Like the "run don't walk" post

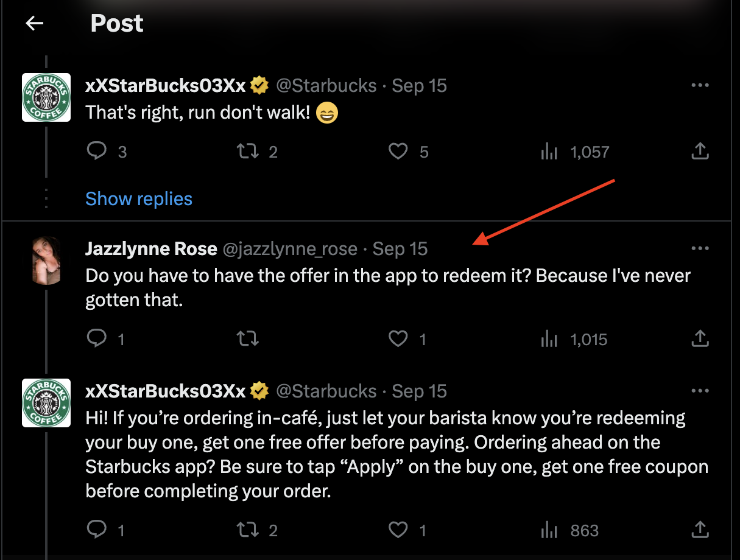[398, 151]
